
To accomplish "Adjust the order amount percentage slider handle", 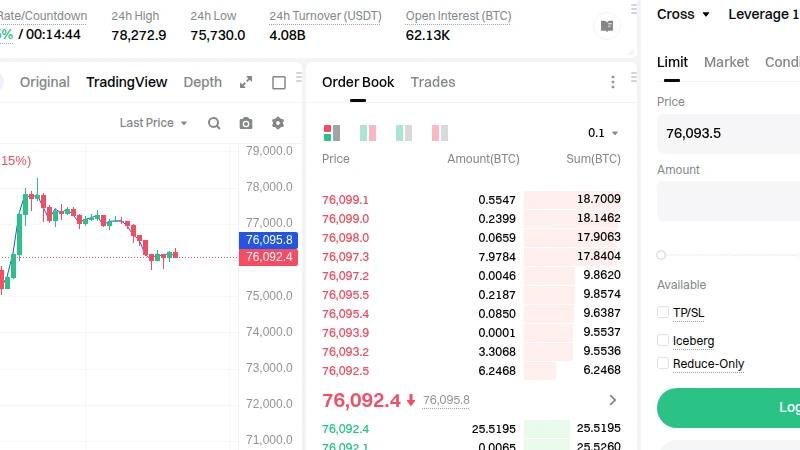I will click(661, 255).
